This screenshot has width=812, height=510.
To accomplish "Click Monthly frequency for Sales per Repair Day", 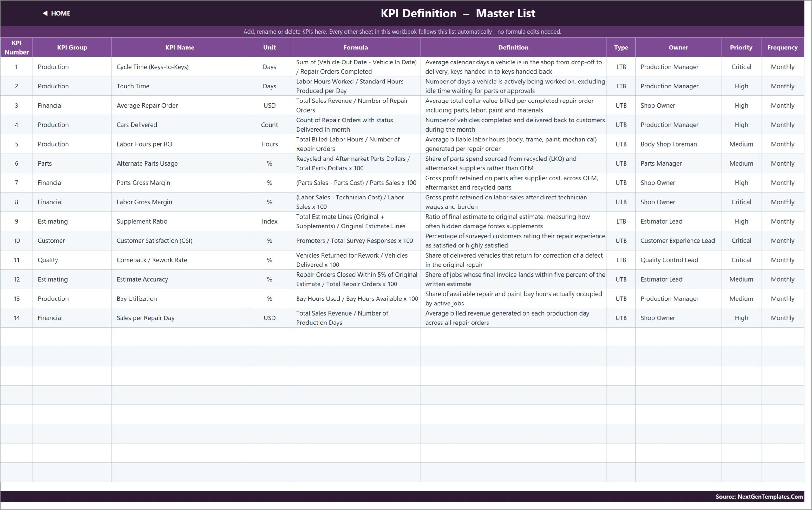I will [783, 318].
